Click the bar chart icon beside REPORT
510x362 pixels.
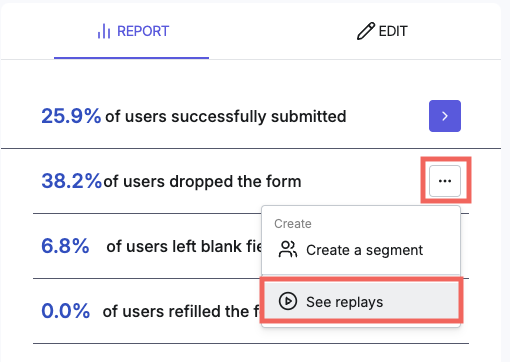point(104,31)
